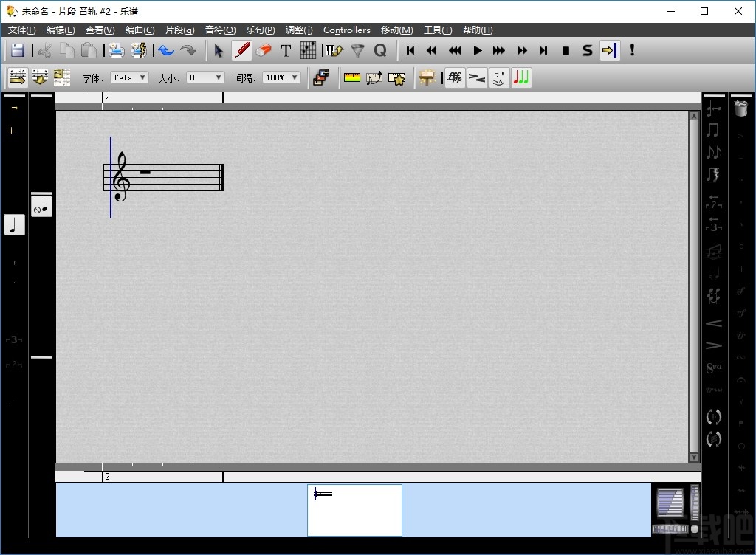This screenshot has width=756, height=555.
Task: Enable step recording keyboard icon
Action: tap(334, 50)
